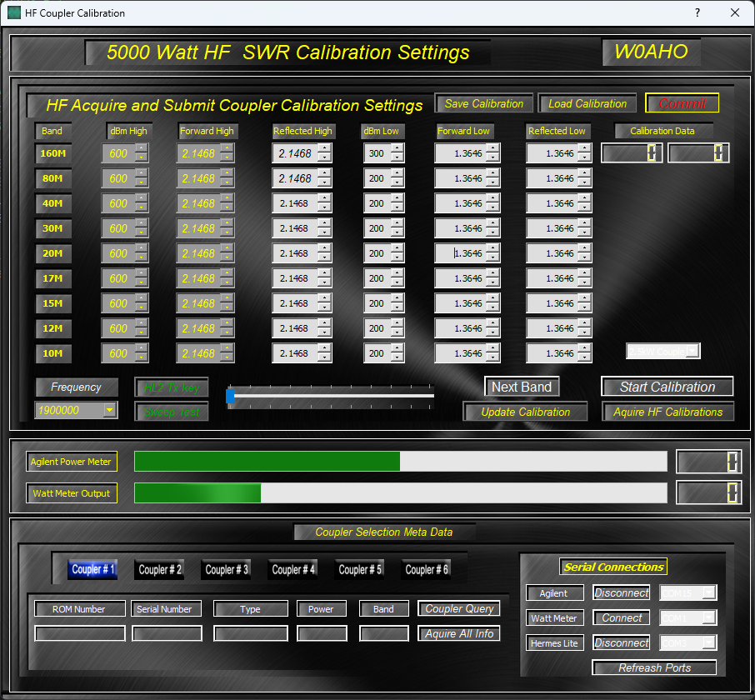The height and width of the screenshot is (700, 755).
Task: Click the blue slider handle
Action: tap(230, 396)
